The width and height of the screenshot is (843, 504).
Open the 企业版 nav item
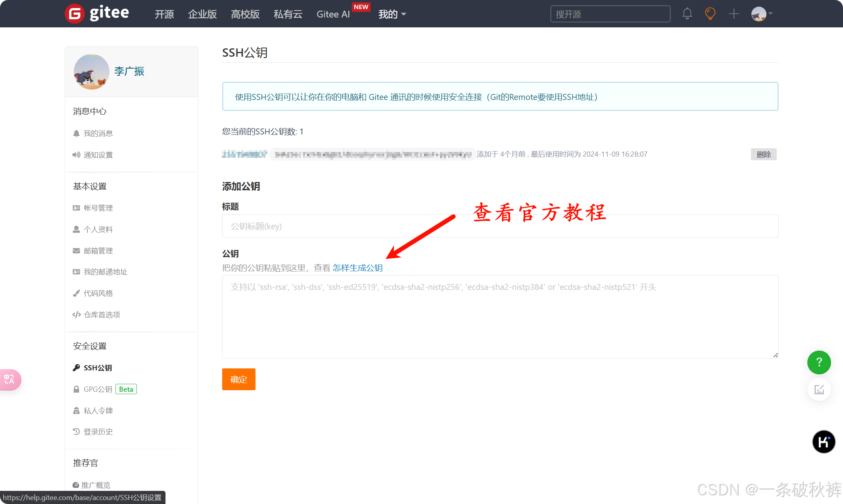coord(202,14)
